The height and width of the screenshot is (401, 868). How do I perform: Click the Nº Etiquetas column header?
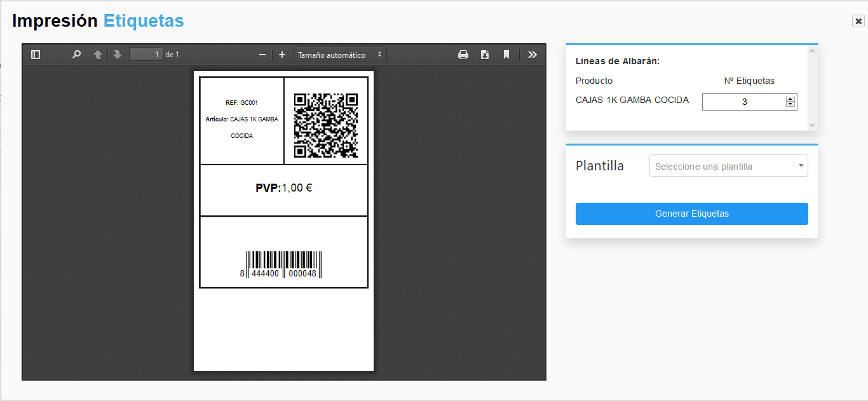pyautogui.click(x=749, y=81)
